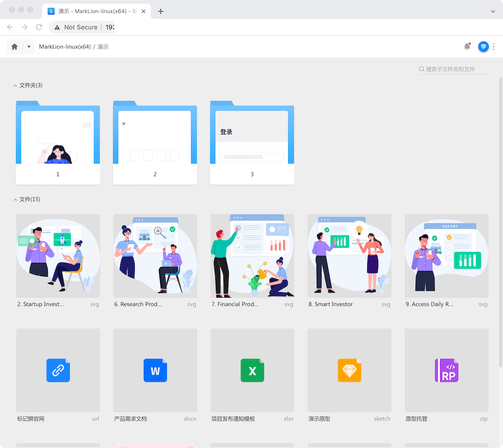Open the three-dot more options menu
503x448 pixels.
(x=494, y=47)
